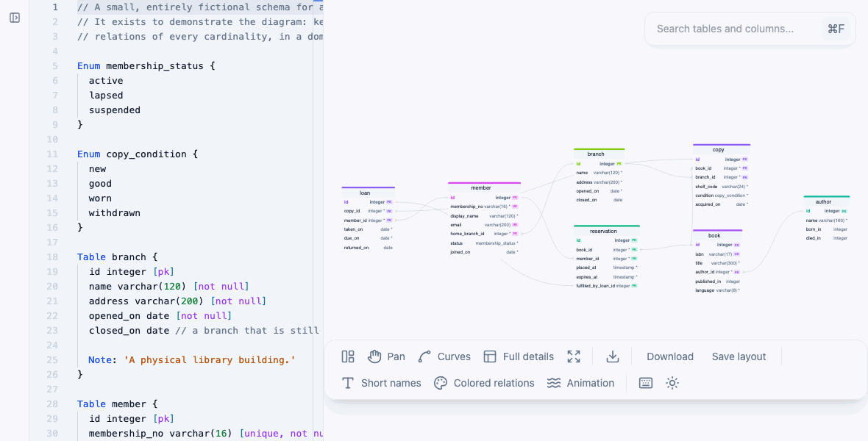Click the fit-to-screen expand arrows icon
Screen dimensions: 868x441
pyautogui.click(x=574, y=356)
